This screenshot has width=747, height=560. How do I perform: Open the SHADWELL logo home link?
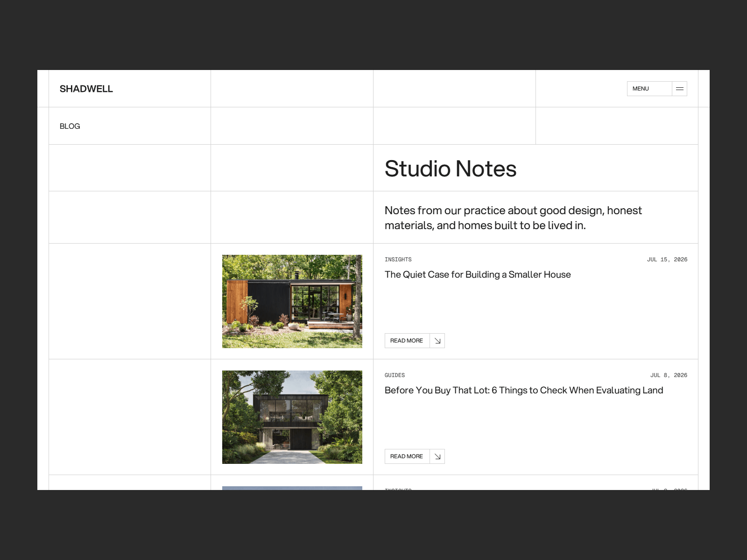click(x=86, y=89)
